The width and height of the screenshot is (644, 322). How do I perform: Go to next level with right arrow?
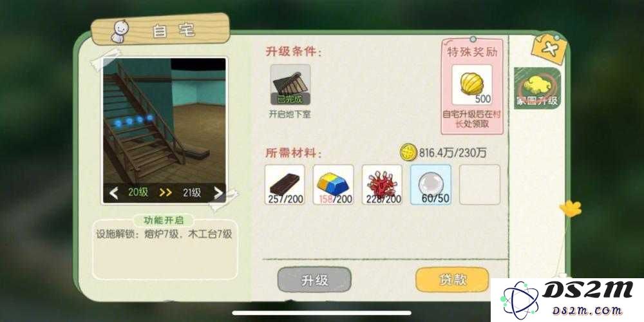[218, 193]
